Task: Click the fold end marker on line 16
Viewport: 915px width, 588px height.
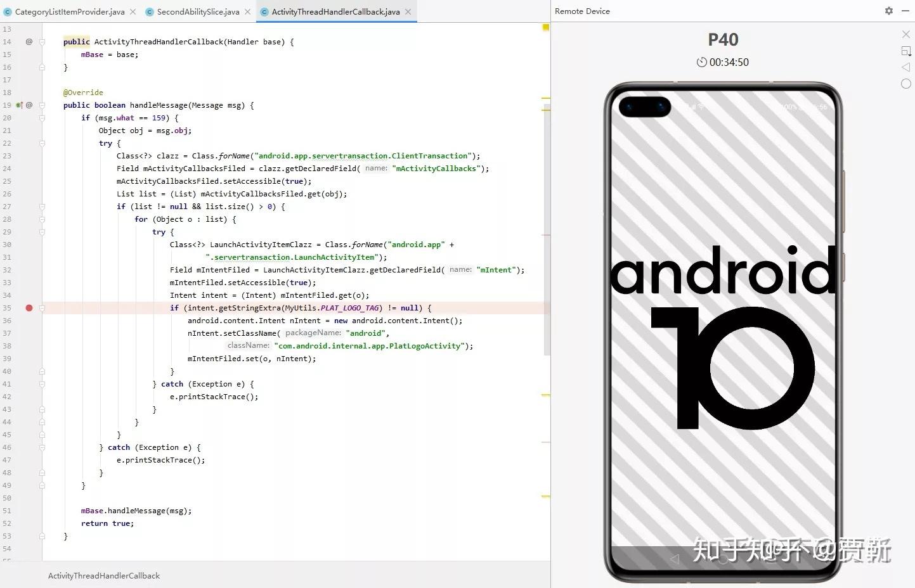Action: (42, 67)
